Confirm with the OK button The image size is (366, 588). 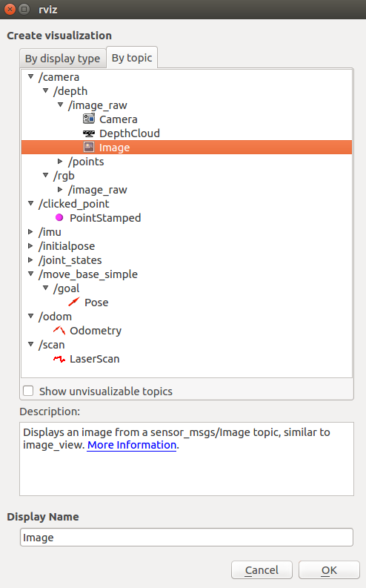click(x=329, y=570)
